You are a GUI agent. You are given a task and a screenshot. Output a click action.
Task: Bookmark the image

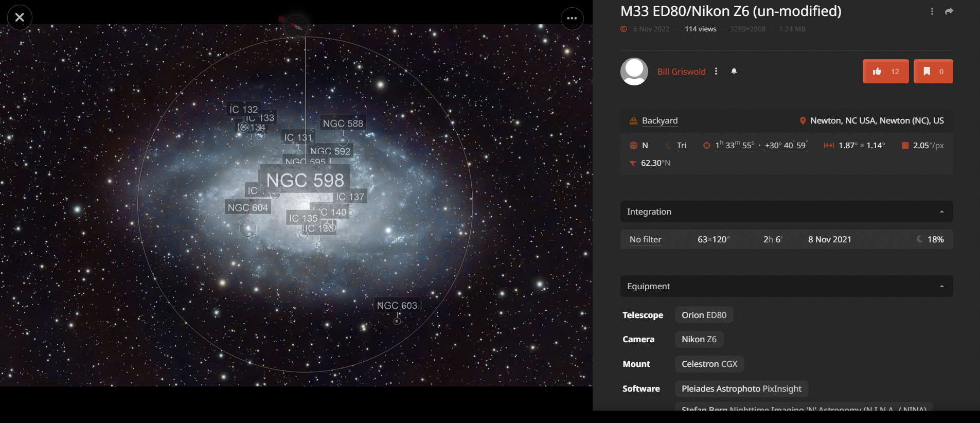click(x=933, y=72)
